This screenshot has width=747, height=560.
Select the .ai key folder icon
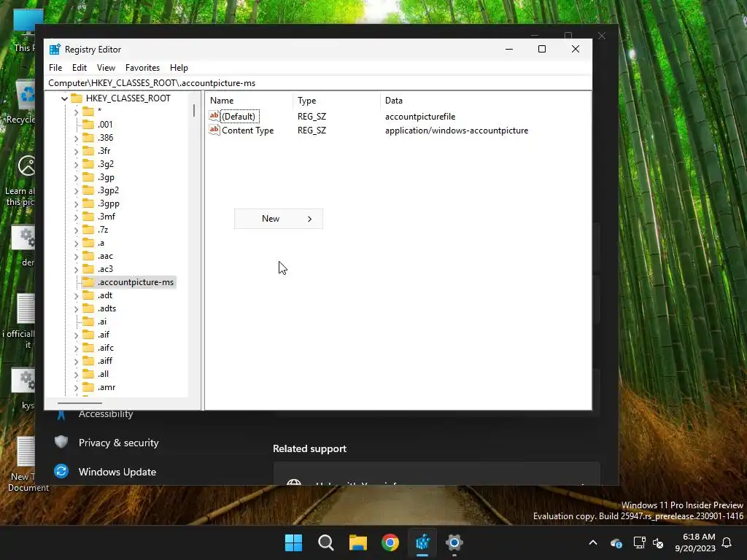point(88,322)
